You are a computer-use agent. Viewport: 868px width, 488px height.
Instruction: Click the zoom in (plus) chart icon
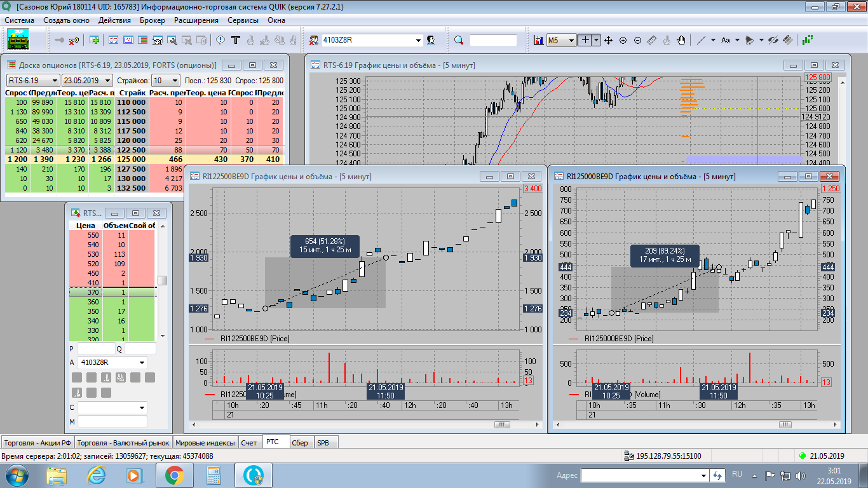[x=623, y=40]
